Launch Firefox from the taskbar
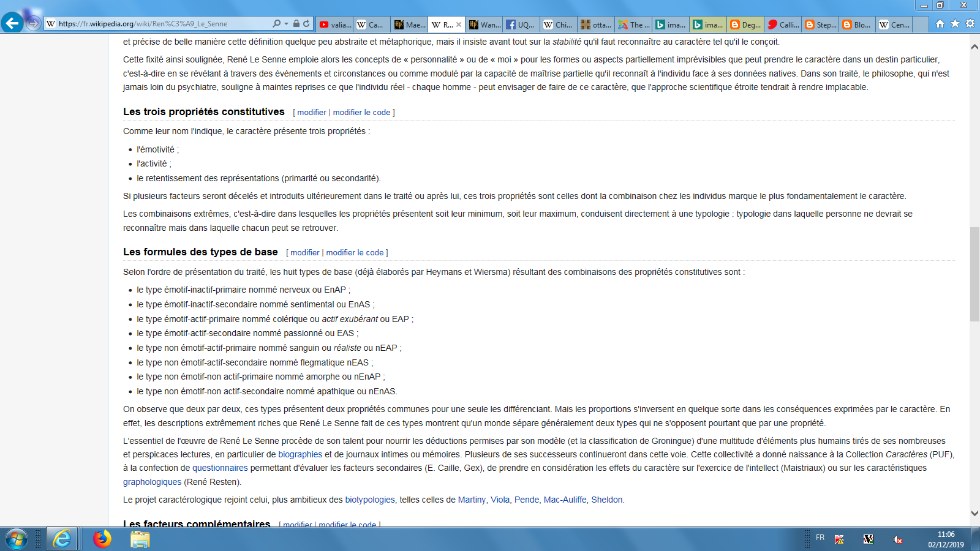The width and height of the screenshot is (980, 551). click(x=102, y=539)
